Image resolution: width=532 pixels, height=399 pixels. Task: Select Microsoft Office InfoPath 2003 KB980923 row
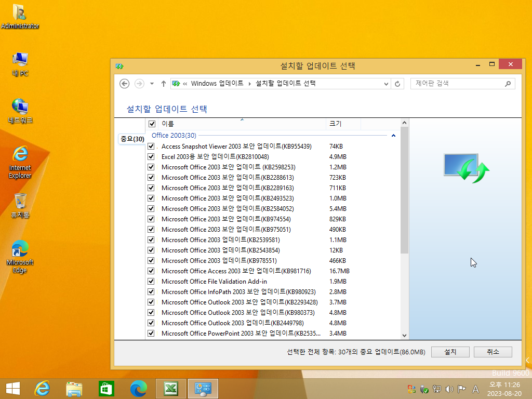(273, 292)
